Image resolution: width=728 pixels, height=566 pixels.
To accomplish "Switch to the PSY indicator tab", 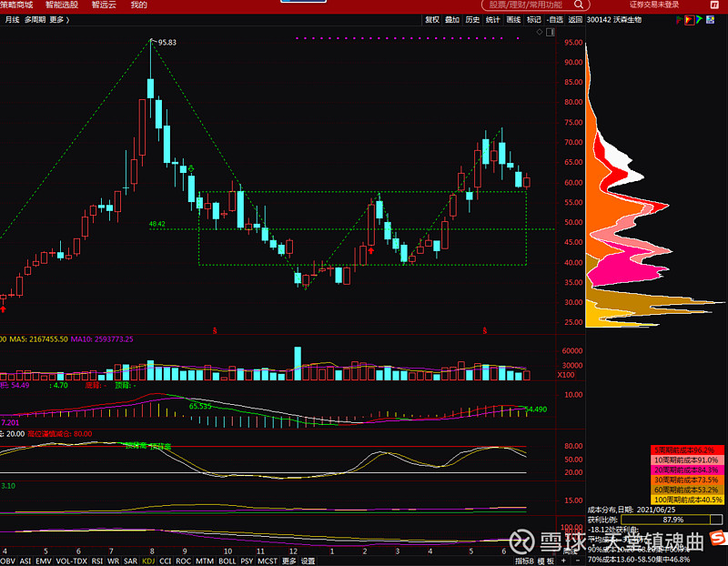I will coord(247,561).
